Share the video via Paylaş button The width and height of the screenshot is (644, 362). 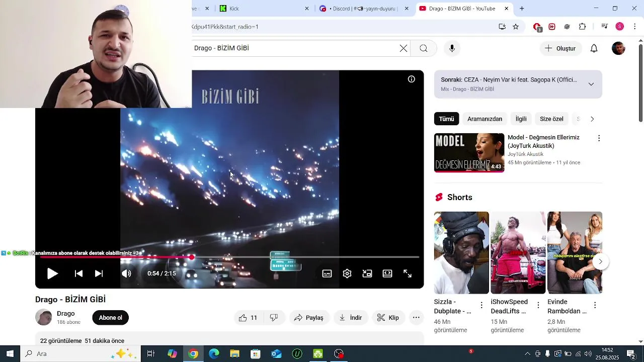pyautogui.click(x=309, y=318)
